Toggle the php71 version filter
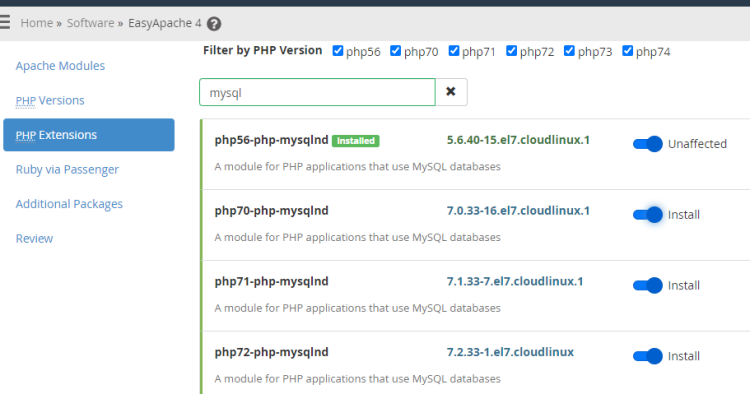The height and width of the screenshot is (394, 750). click(453, 51)
